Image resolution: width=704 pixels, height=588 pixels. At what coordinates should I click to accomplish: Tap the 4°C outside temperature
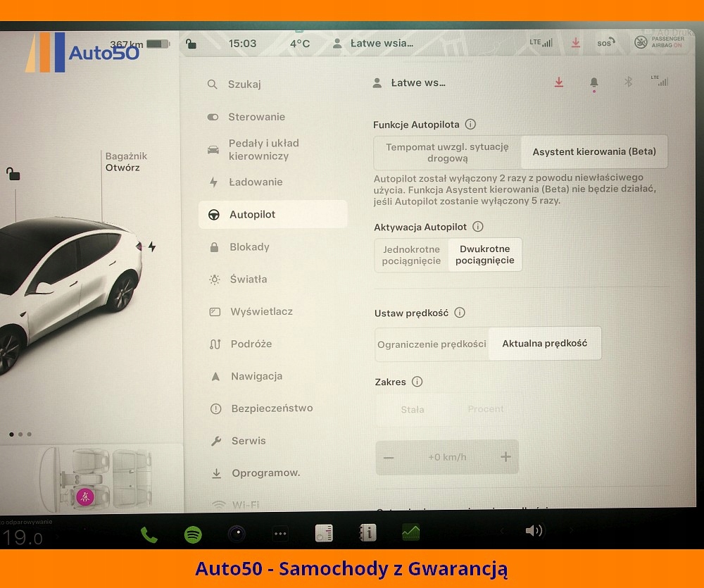[x=300, y=44]
